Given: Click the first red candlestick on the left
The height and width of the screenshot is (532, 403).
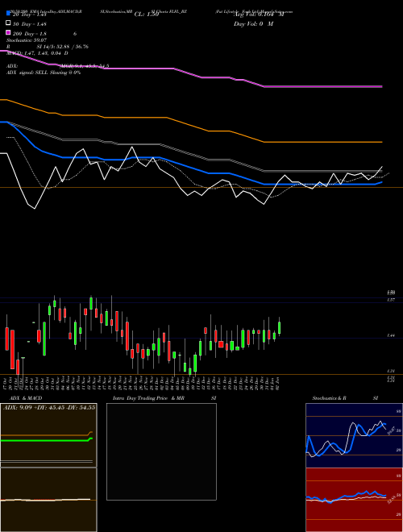Looking at the screenshot, I should coord(6,339).
